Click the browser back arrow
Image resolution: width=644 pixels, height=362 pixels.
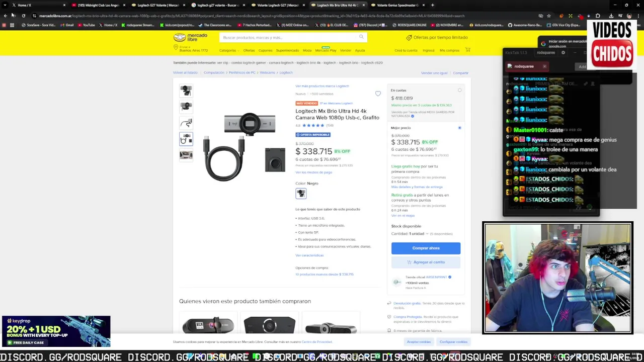coord(5,16)
